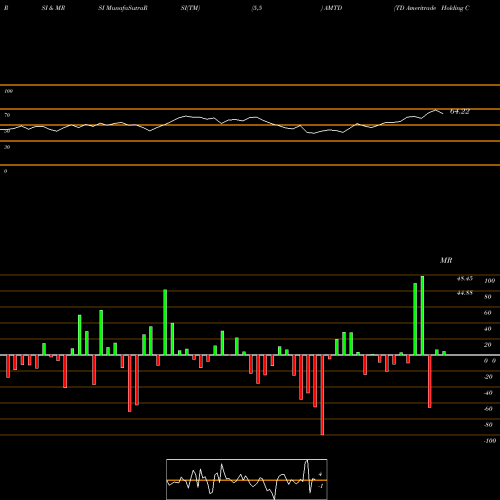Click the final RSI line peak near 64.22
The image size is (500, 500).
pyautogui.click(x=435, y=110)
